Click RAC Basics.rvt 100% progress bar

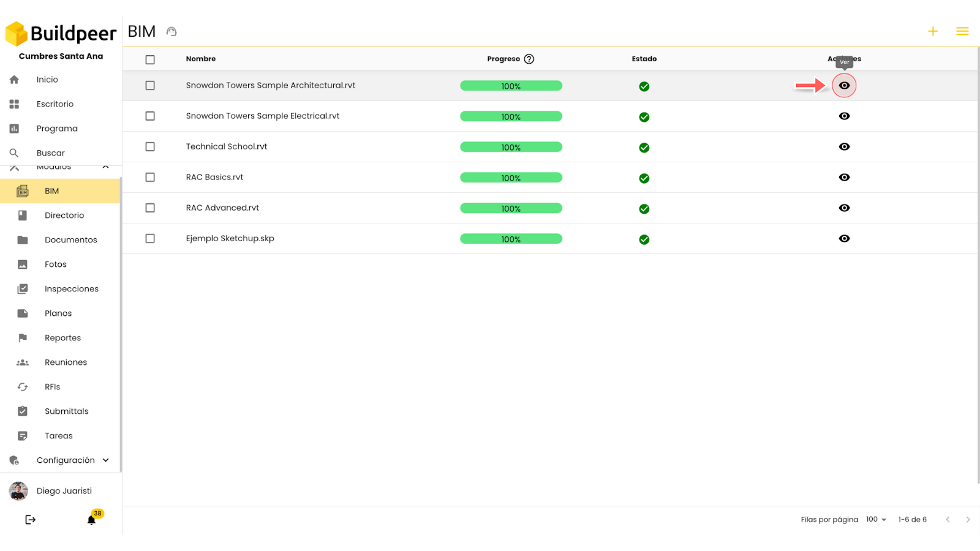(x=511, y=178)
